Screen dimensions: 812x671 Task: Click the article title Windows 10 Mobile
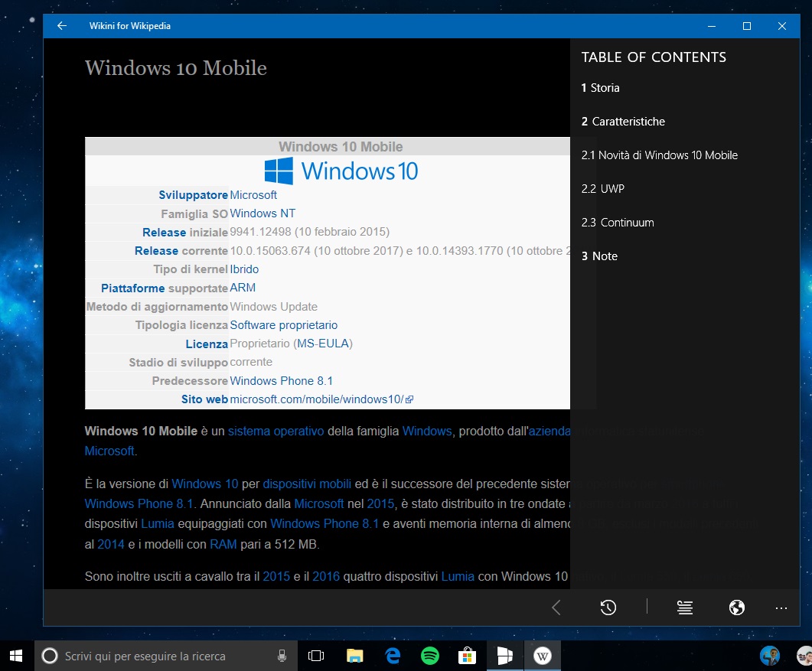coord(176,68)
